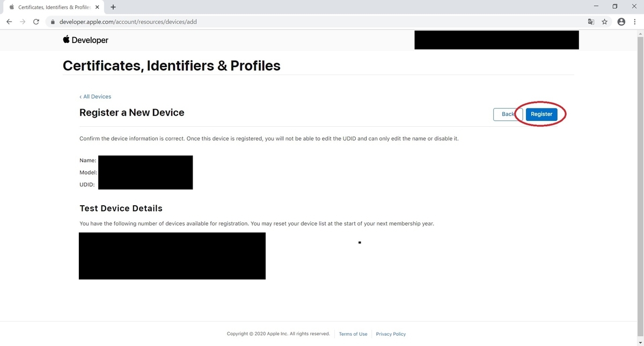Click the blue Register button
Image resolution: width=644 pixels, height=346 pixels.
(x=541, y=114)
